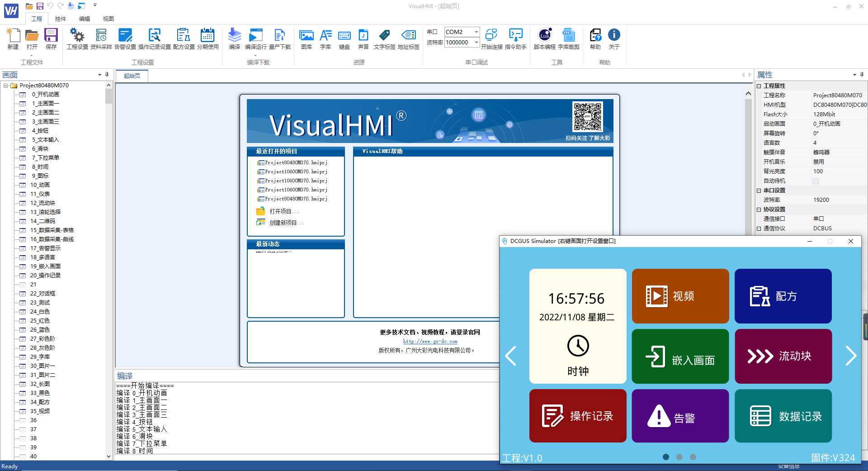The width and height of the screenshot is (868, 471).
Task: Open 资料采样 data sampling settings
Action: point(101,38)
